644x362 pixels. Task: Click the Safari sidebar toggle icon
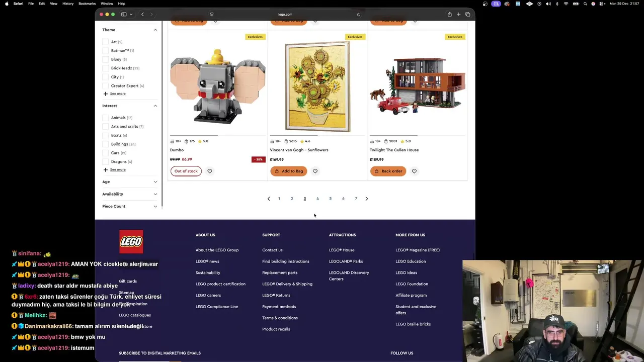point(124,14)
